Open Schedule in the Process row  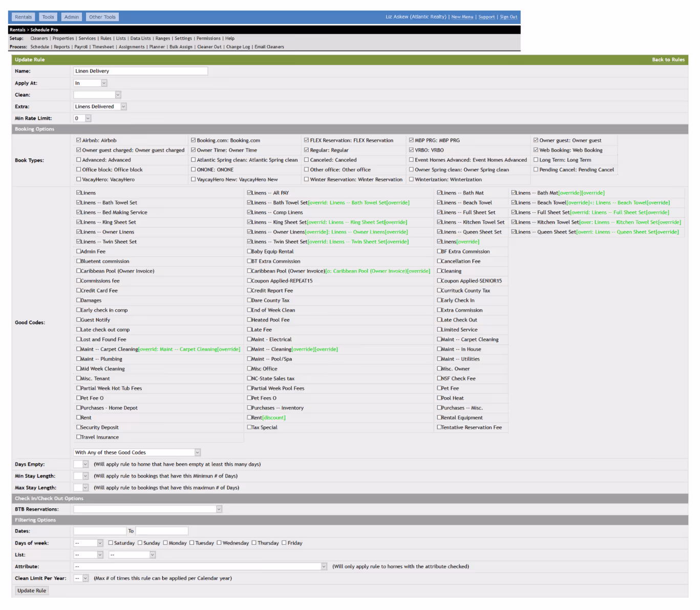coord(40,47)
